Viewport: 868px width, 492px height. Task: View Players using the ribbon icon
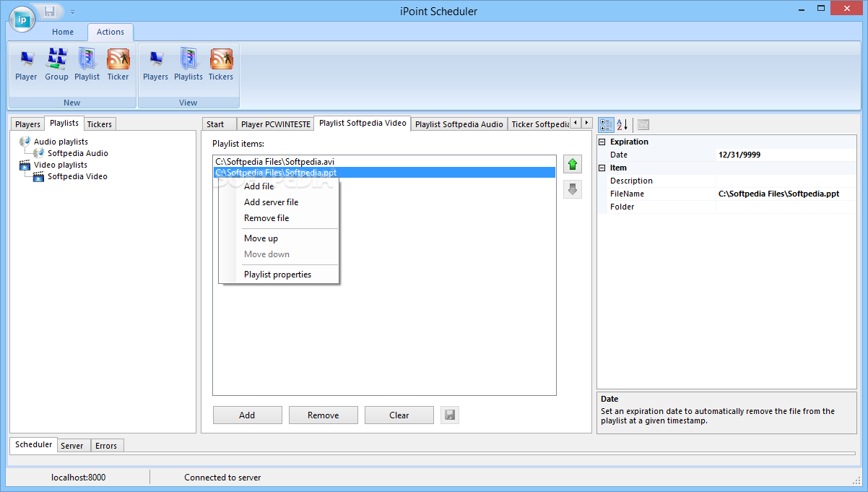pyautogui.click(x=155, y=64)
